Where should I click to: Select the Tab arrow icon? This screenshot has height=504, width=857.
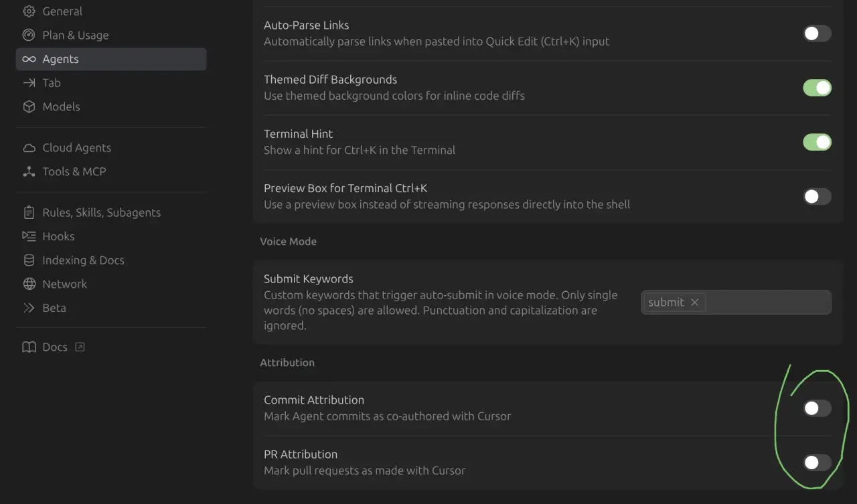pos(29,83)
